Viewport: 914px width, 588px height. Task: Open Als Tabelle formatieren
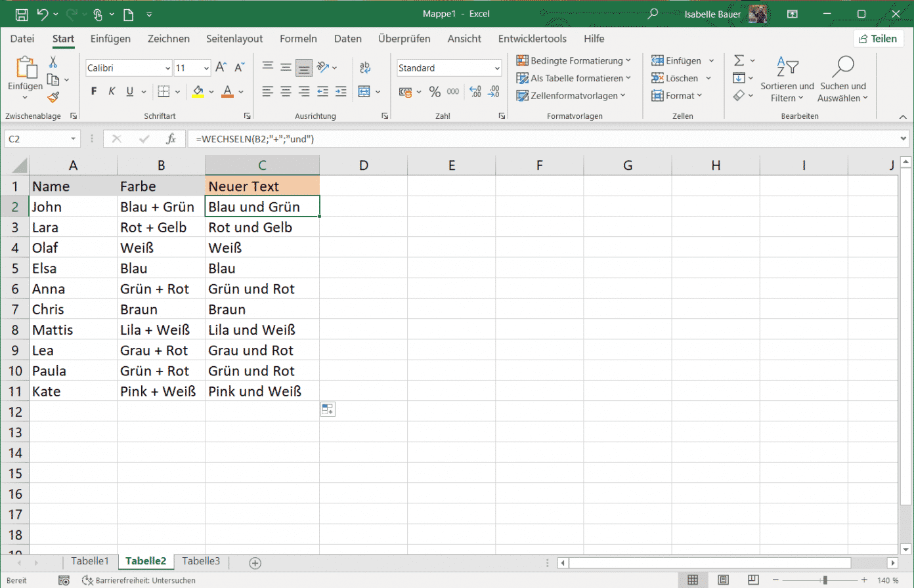click(573, 77)
